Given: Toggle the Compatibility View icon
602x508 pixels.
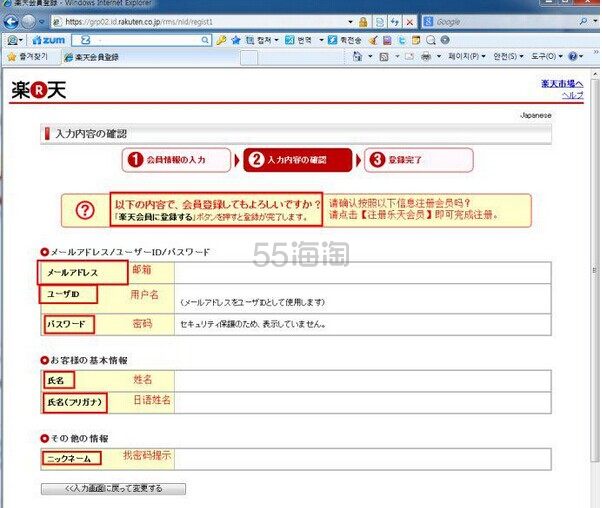Looking at the screenshot, I should 380,22.
